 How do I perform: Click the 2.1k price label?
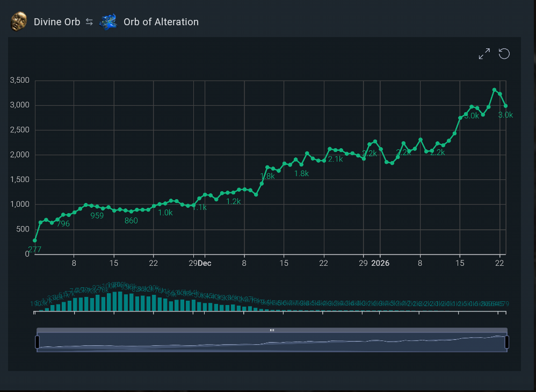coord(336,159)
